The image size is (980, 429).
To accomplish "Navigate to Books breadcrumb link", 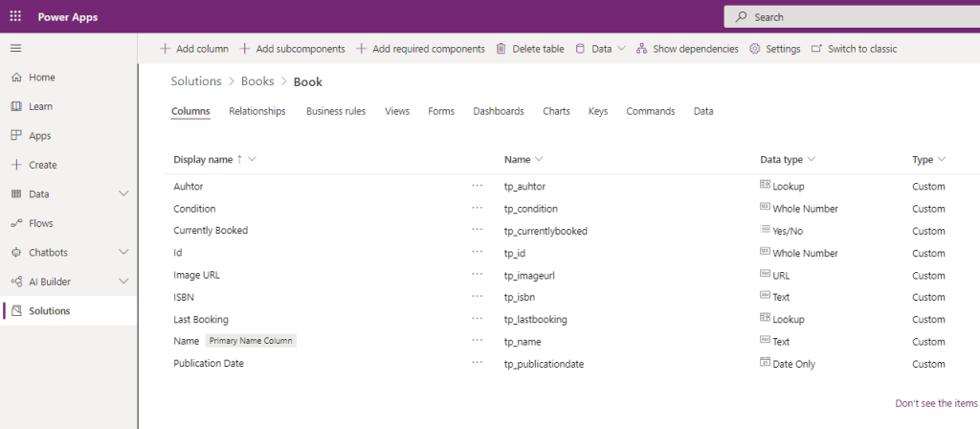I will point(257,82).
